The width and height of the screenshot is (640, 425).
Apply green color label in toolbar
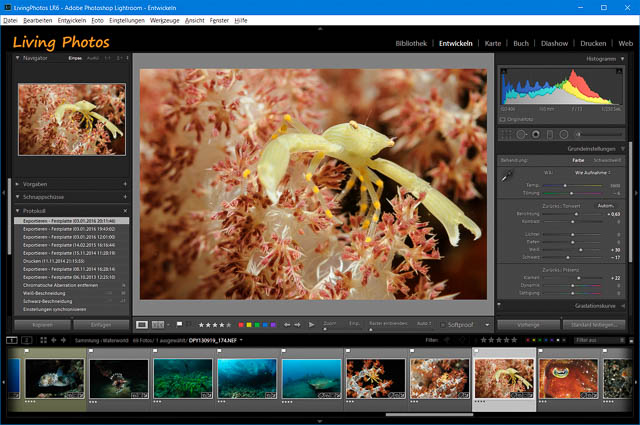(257, 325)
